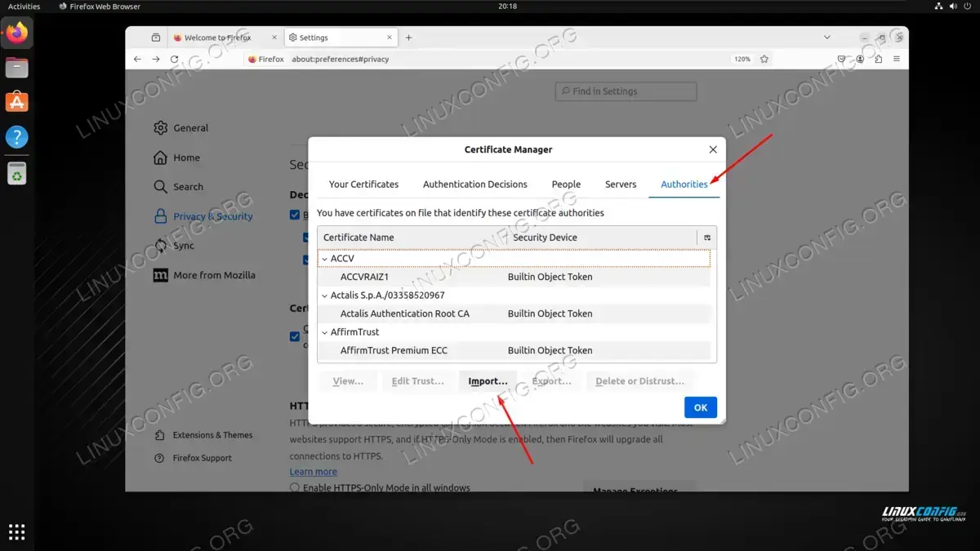Go back using the back arrow
This screenshot has height=551, width=980.
[138, 60]
